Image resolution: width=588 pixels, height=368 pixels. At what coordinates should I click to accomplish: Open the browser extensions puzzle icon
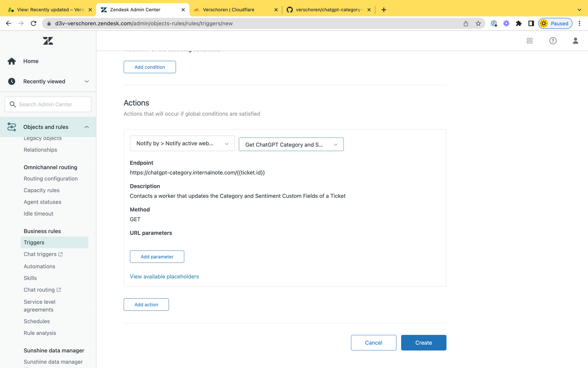(519, 24)
